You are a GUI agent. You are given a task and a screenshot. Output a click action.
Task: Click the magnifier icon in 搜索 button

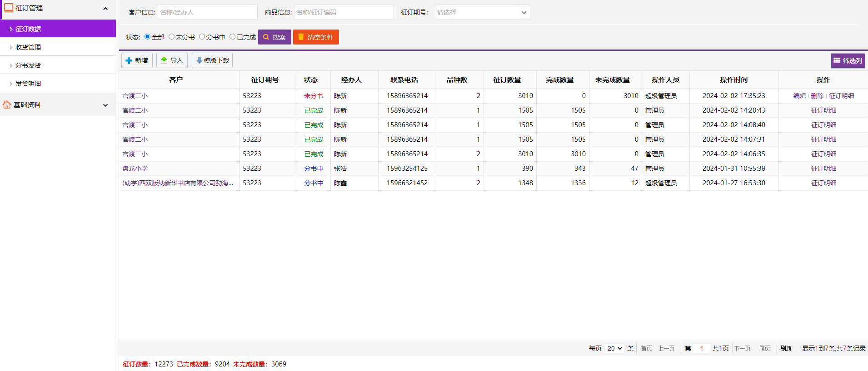pos(266,37)
